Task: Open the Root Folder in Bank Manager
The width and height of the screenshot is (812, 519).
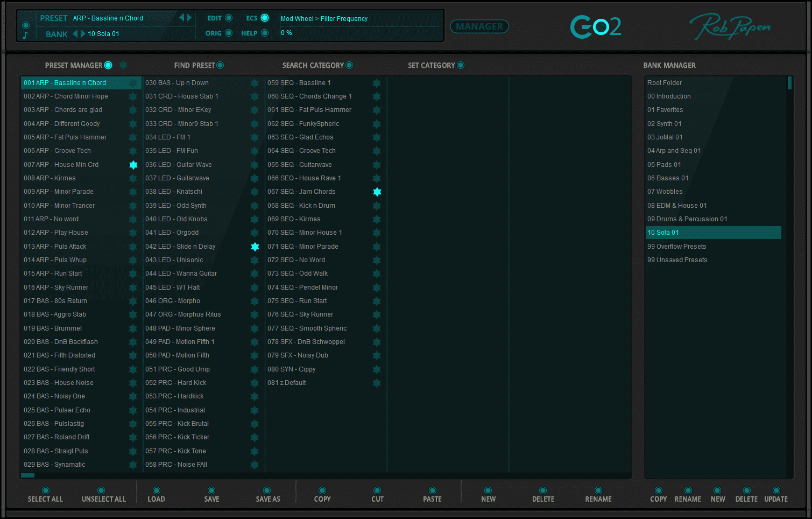Action: point(665,83)
